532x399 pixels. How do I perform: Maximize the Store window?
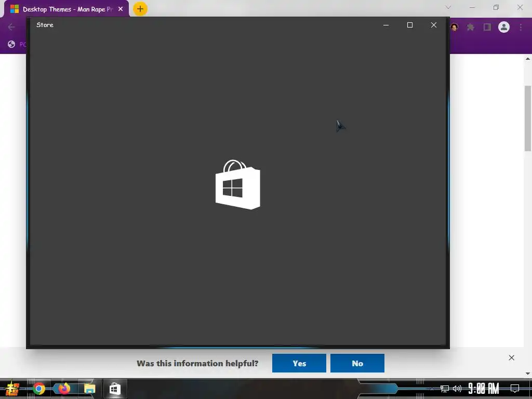click(x=410, y=25)
